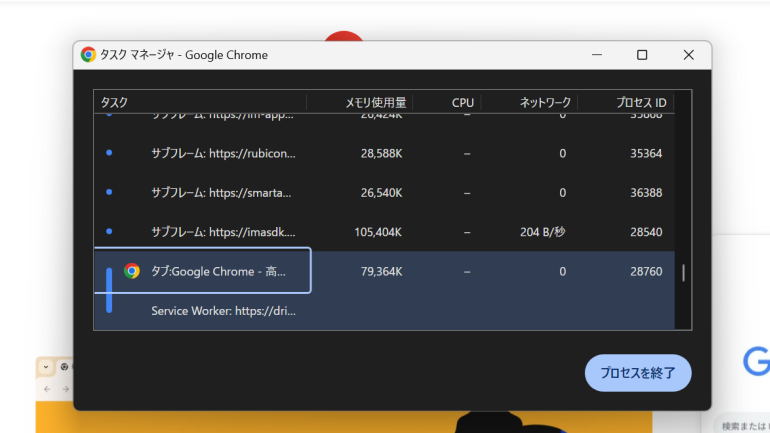
Task: Click process ID 36388
Action: coord(646,193)
